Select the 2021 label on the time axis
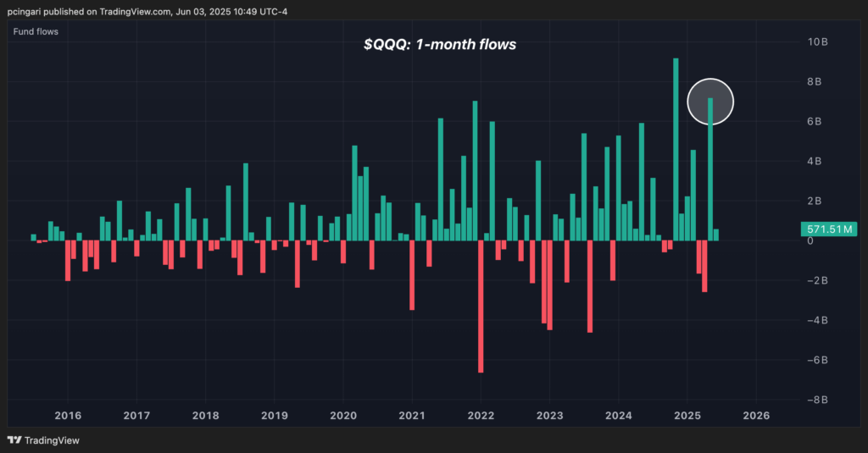 (412, 416)
